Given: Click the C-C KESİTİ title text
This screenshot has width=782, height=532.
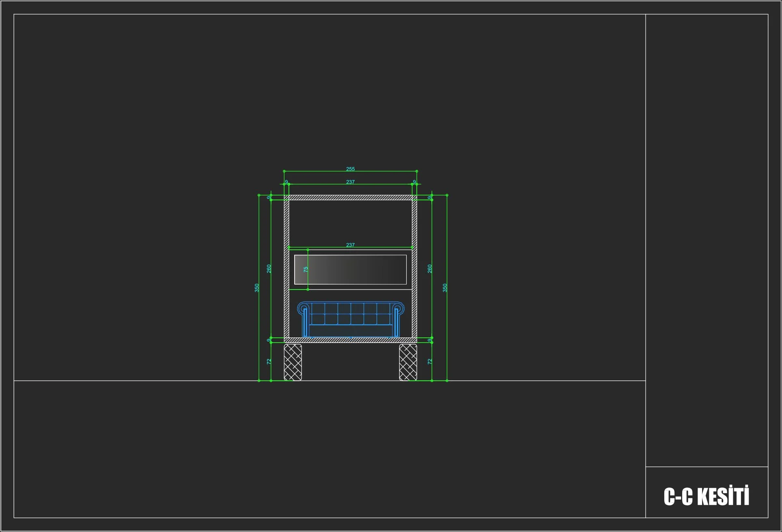Looking at the screenshot, I should pos(706,496).
